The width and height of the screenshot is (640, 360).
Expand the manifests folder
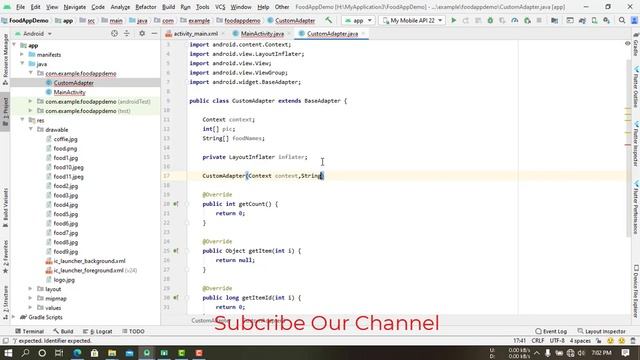pyautogui.click(x=22, y=55)
